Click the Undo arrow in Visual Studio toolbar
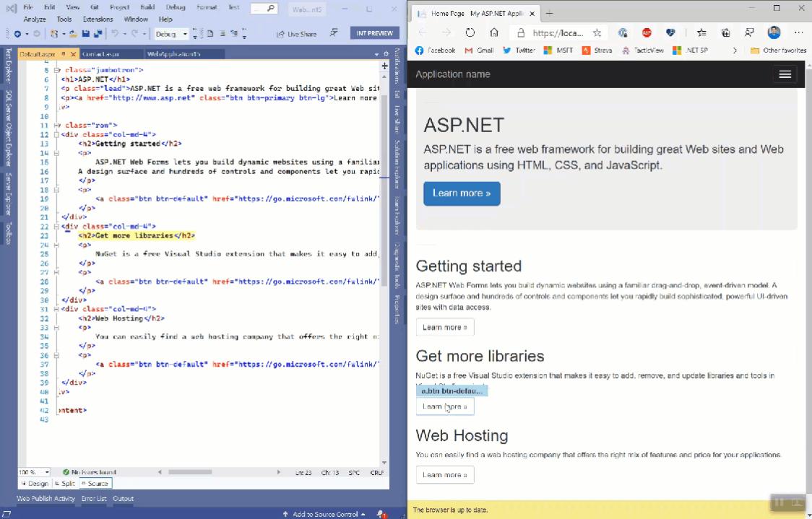 [x=115, y=34]
